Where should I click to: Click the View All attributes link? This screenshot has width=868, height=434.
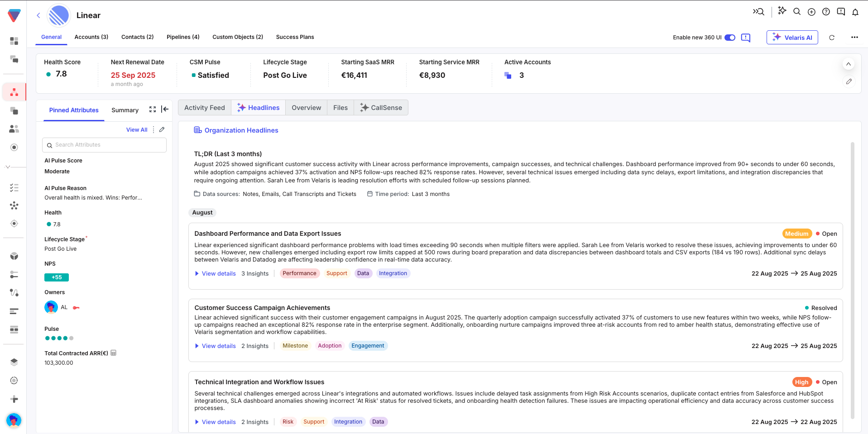coord(137,130)
